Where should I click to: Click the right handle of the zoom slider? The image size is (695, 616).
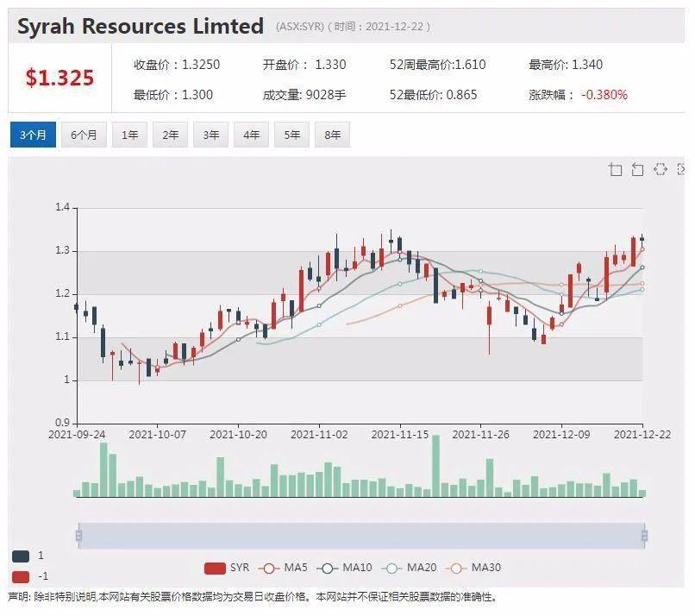click(x=644, y=536)
